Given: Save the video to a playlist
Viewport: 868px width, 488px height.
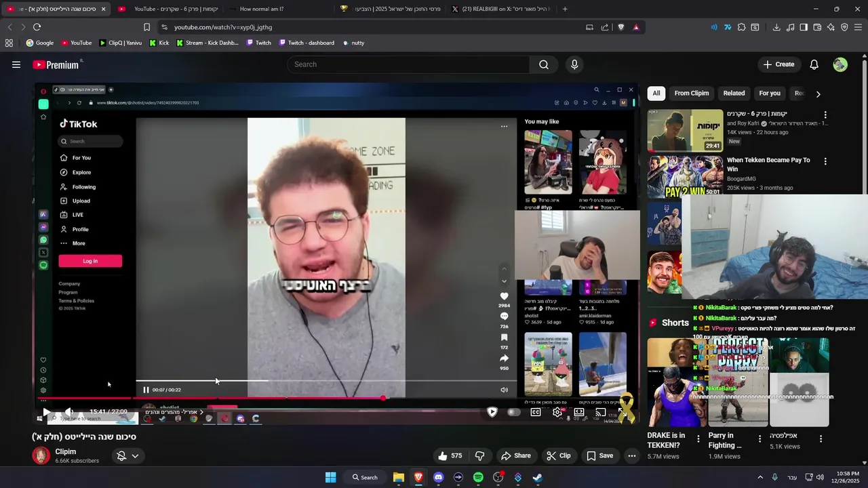Looking at the screenshot, I should [x=600, y=455].
